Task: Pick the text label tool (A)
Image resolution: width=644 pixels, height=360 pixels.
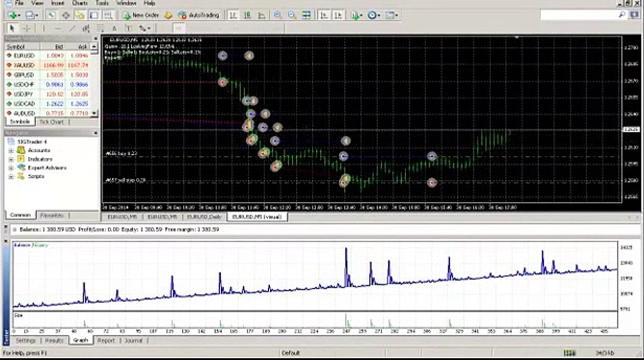Action: [114, 28]
